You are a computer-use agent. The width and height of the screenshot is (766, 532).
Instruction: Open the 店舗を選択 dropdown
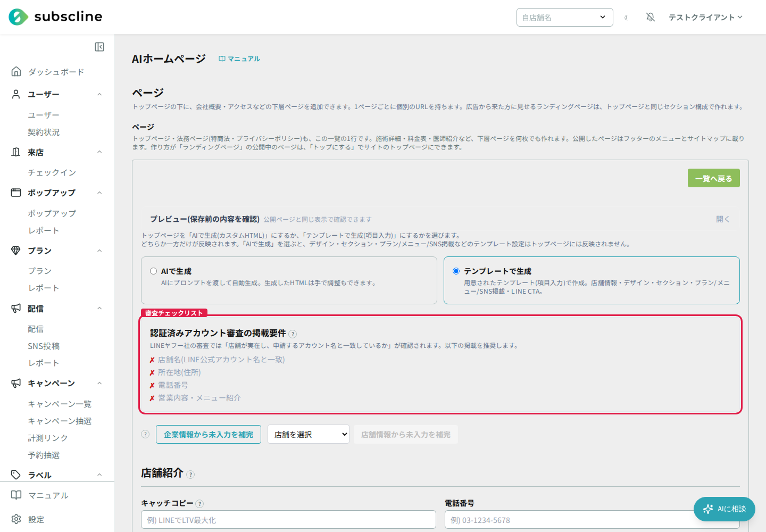tap(309, 434)
